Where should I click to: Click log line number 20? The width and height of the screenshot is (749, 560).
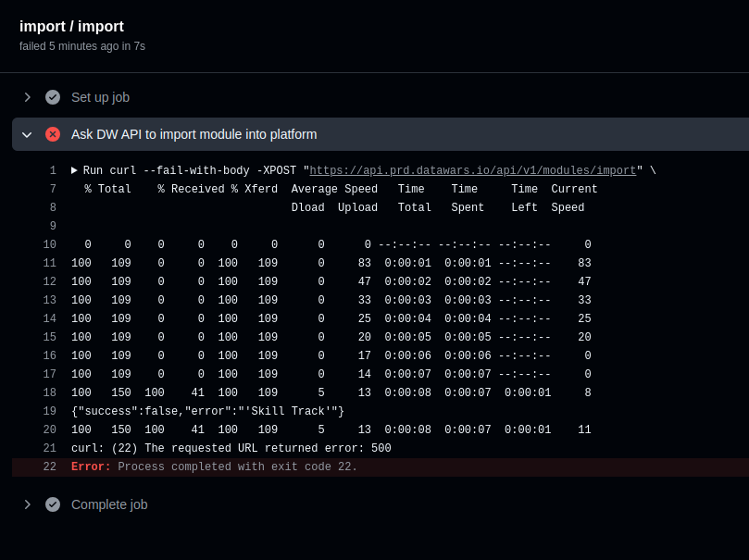[50, 429]
